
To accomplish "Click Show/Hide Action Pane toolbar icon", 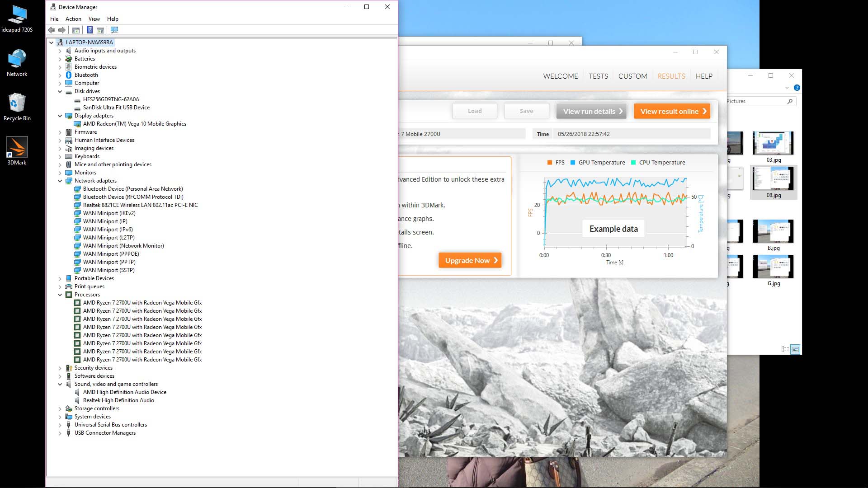I will 100,30.
